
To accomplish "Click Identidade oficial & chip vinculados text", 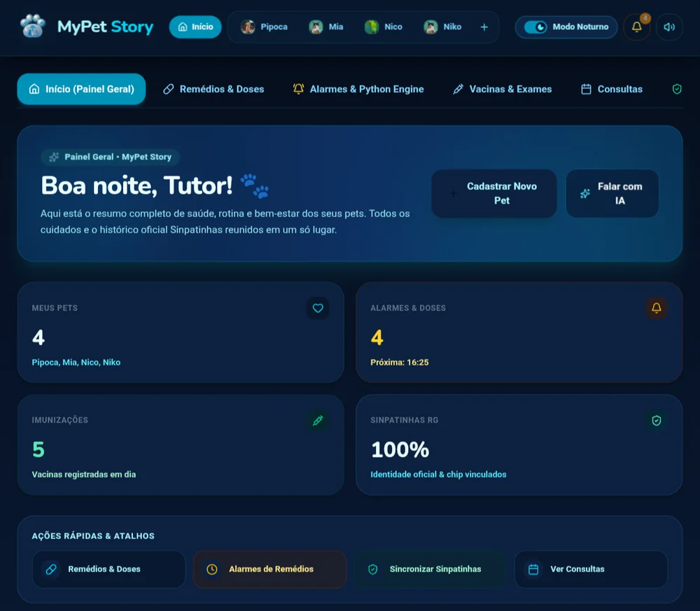I will point(438,475).
